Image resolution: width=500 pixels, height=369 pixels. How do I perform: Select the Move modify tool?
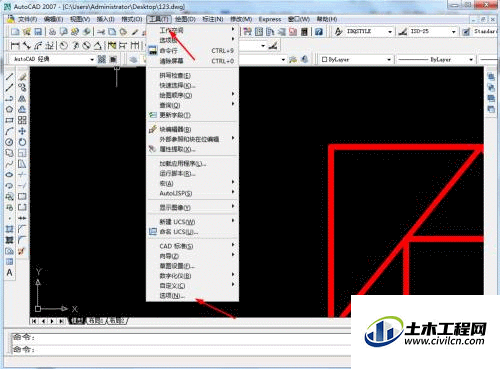tap(22, 131)
